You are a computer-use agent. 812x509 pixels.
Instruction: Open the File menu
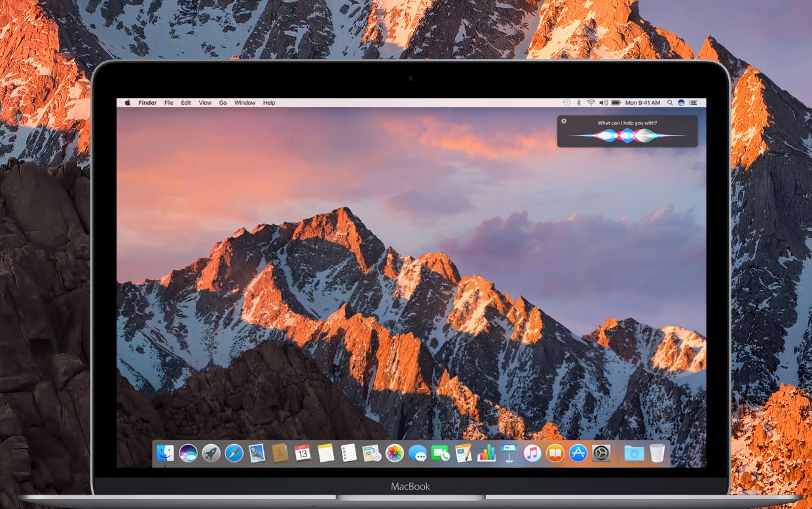coord(169,103)
